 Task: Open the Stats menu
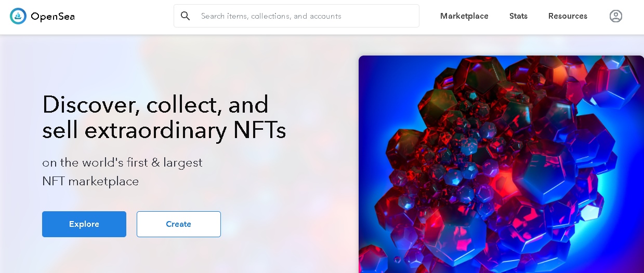pos(518,16)
